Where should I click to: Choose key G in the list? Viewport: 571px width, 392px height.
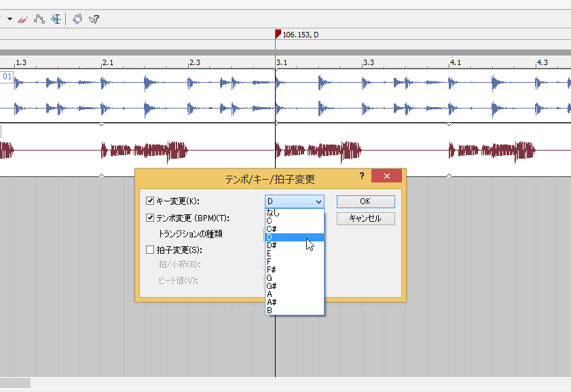click(294, 278)
